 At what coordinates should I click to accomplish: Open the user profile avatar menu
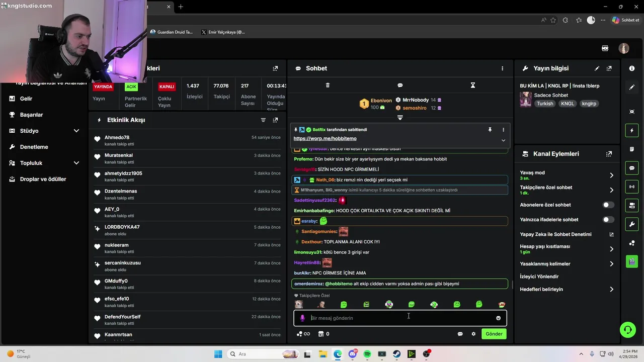[624, 49]
